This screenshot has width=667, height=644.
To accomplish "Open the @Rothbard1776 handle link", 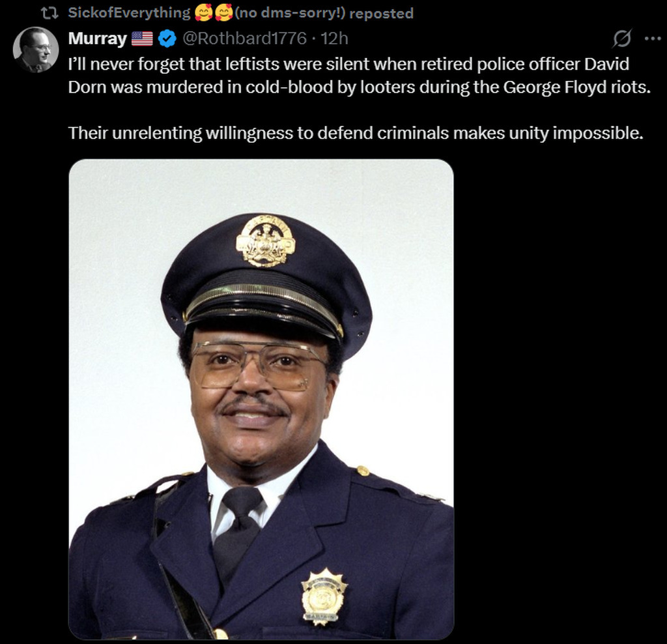I will [x=244, y=39].
